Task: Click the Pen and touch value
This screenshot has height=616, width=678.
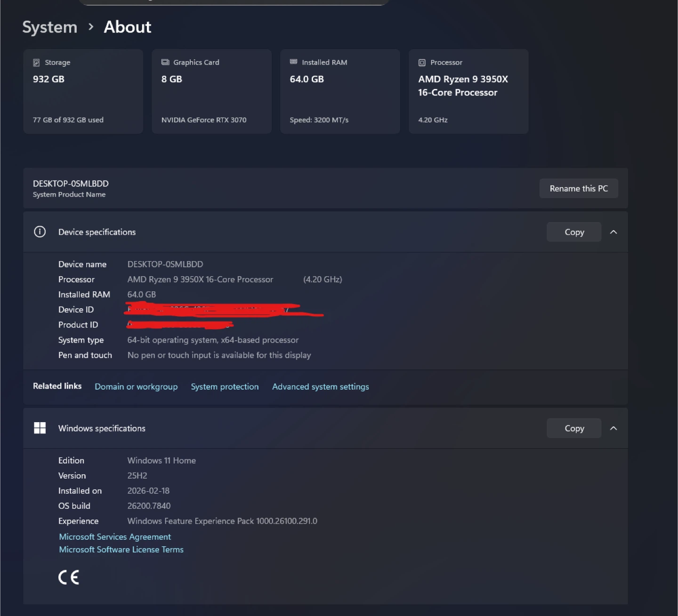Action: click(219, 355)
